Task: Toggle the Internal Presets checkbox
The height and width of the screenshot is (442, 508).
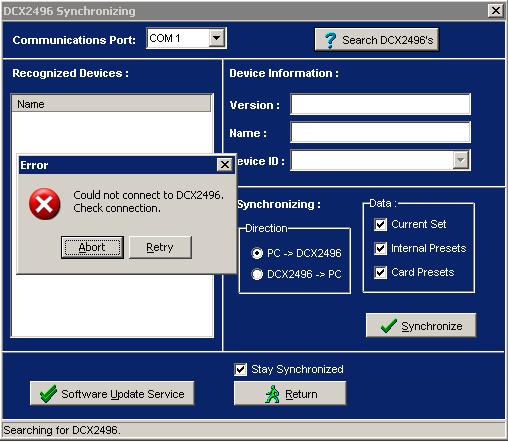Action: 380,248
